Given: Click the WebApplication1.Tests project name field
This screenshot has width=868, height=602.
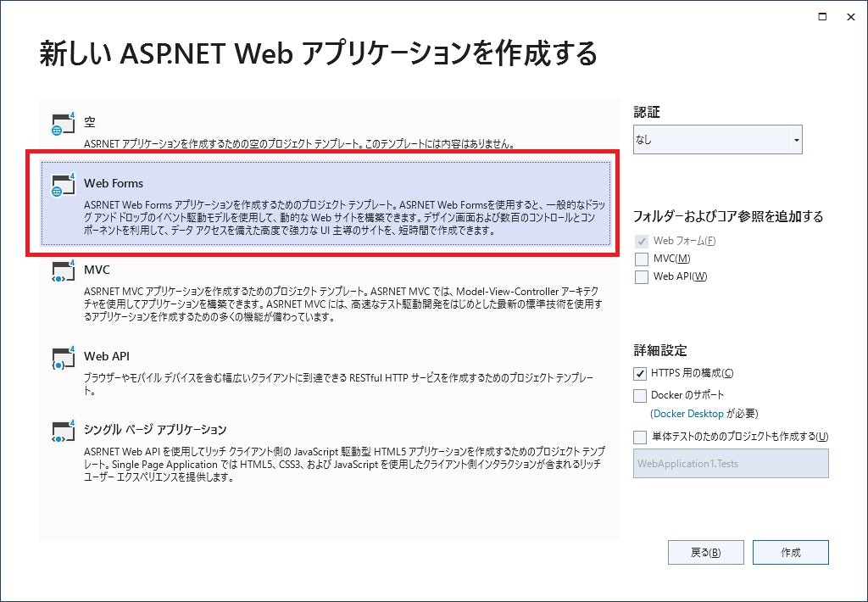Looking at the screenshot, I should [x=731, y=464].
